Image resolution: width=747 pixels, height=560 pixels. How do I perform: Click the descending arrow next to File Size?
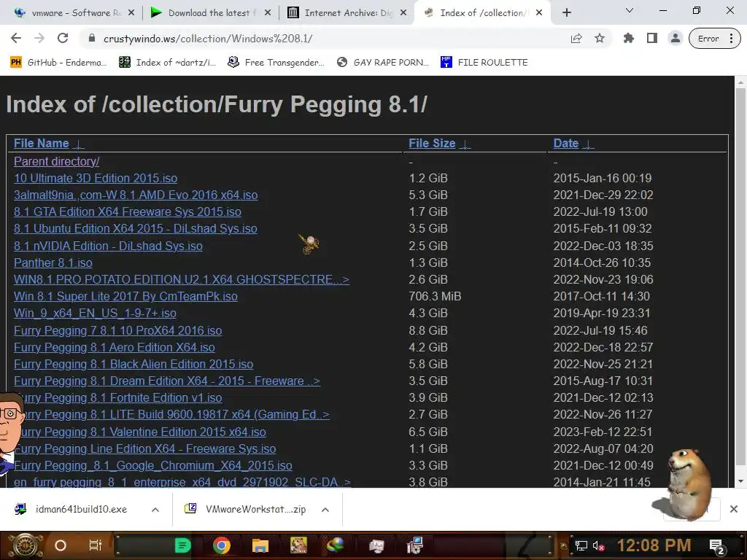pos(465,144)
